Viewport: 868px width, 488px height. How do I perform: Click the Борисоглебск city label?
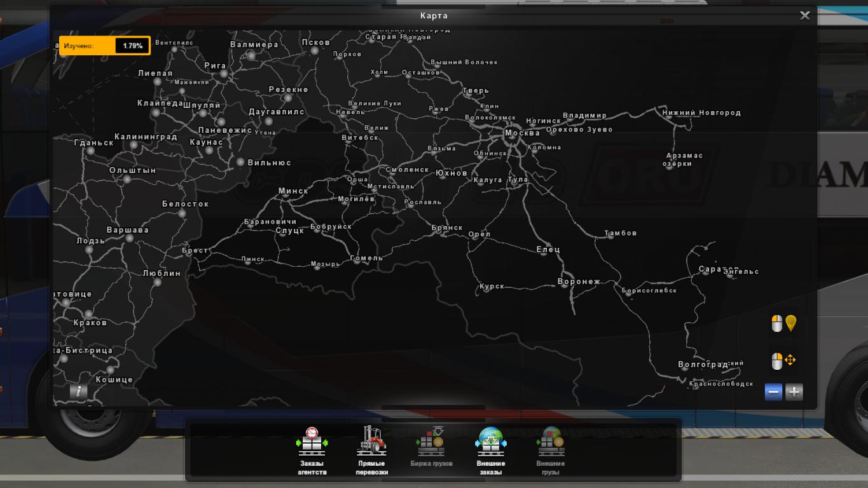pos(649,290)
